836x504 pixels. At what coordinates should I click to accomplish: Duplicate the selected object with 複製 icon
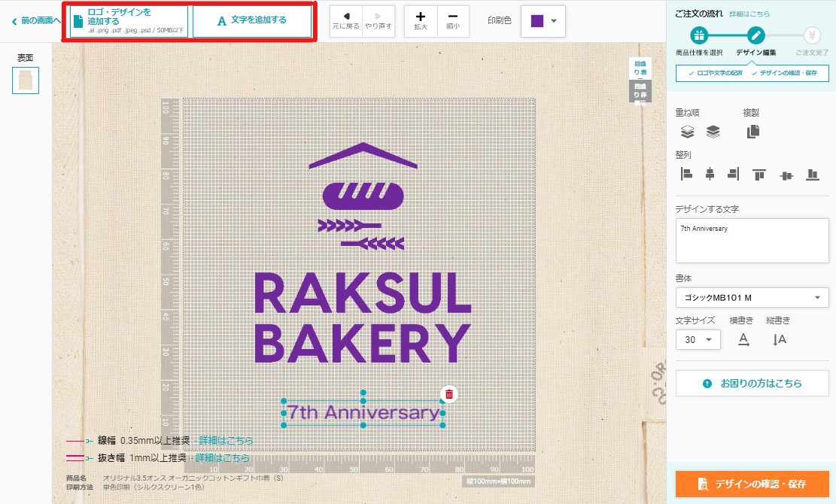752,132
